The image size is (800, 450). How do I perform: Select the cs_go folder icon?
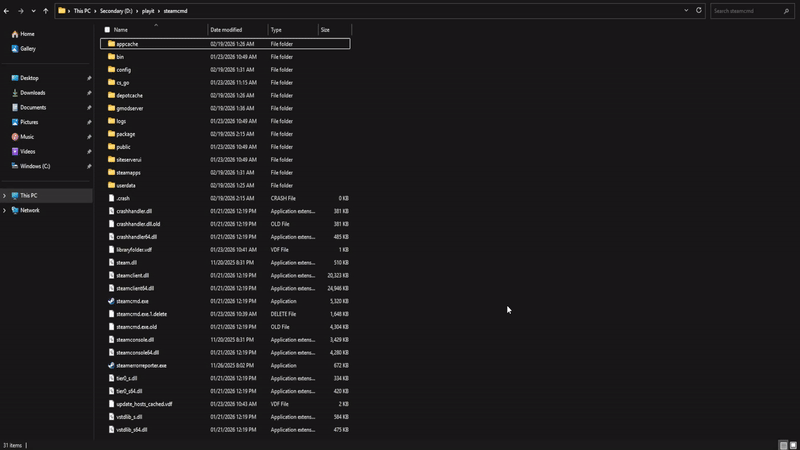point(111,82)
